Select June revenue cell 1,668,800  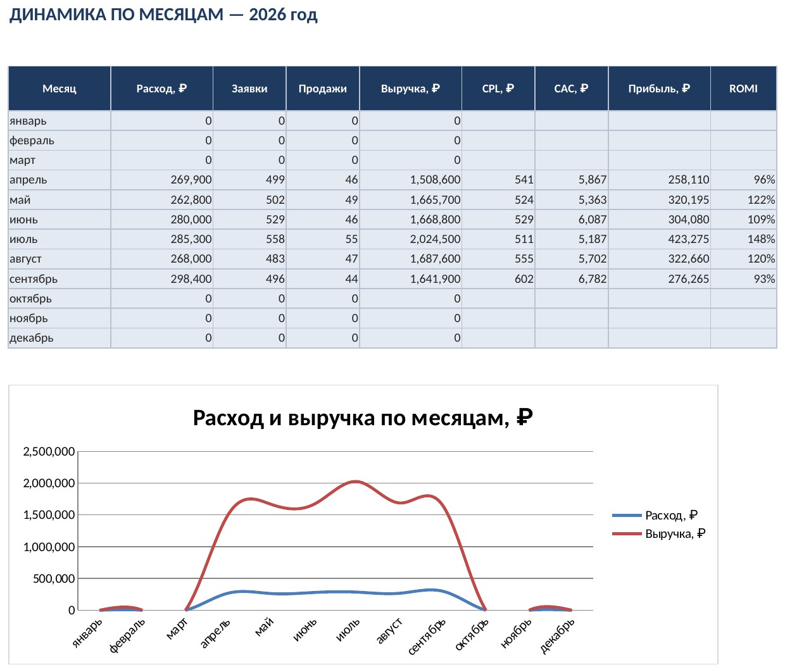(x=411, y=220)
